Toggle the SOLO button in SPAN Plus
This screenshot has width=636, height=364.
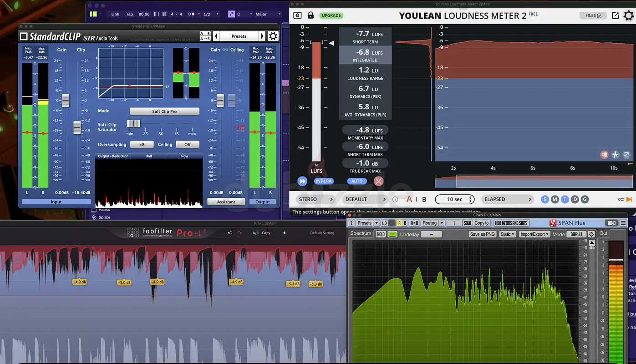point(467,223)
